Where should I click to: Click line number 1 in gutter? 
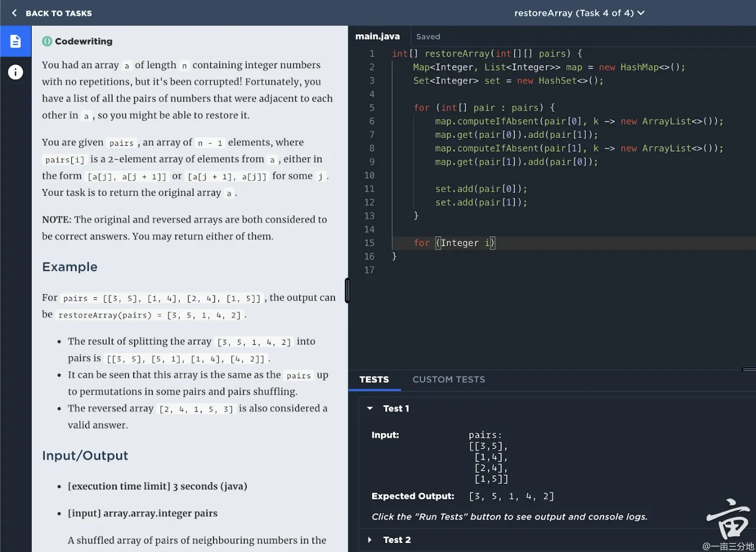[x=372, y=54]
